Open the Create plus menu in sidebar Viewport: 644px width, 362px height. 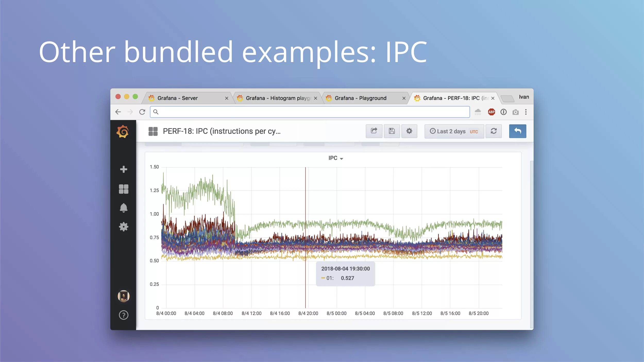coord(123,169)
